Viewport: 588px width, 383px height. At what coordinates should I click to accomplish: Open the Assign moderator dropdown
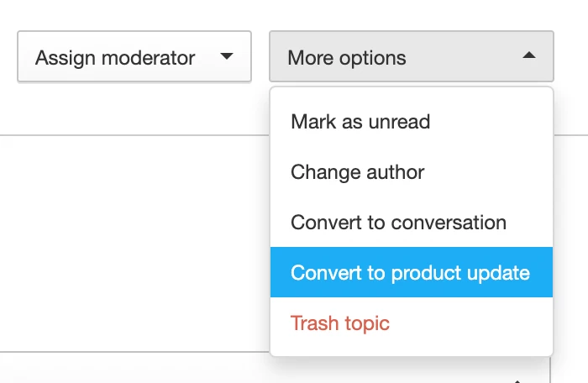click(x=134, y=56)
